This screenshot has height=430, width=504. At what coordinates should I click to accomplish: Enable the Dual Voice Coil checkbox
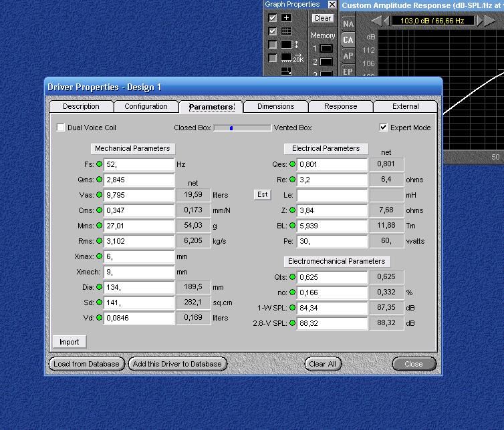[61, 128]
